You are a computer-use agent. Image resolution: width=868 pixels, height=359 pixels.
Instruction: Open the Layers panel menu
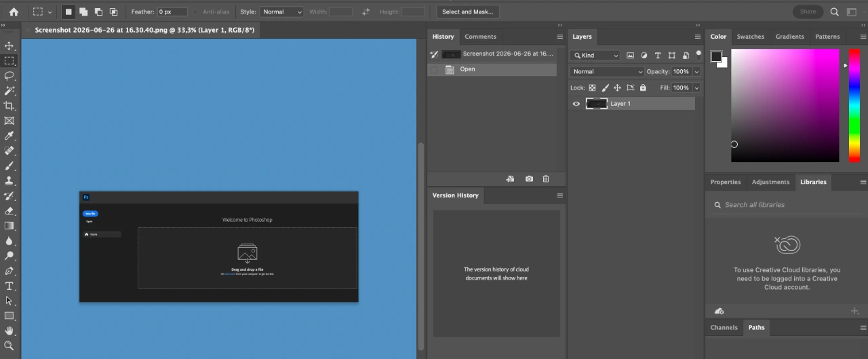(x=697, y=37)
